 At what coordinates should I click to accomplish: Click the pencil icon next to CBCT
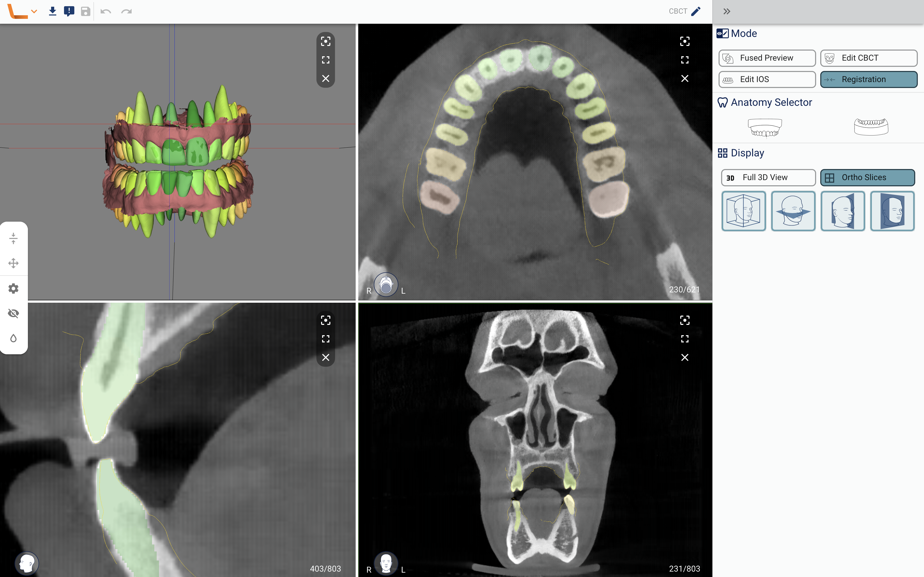tap(696, 11)
